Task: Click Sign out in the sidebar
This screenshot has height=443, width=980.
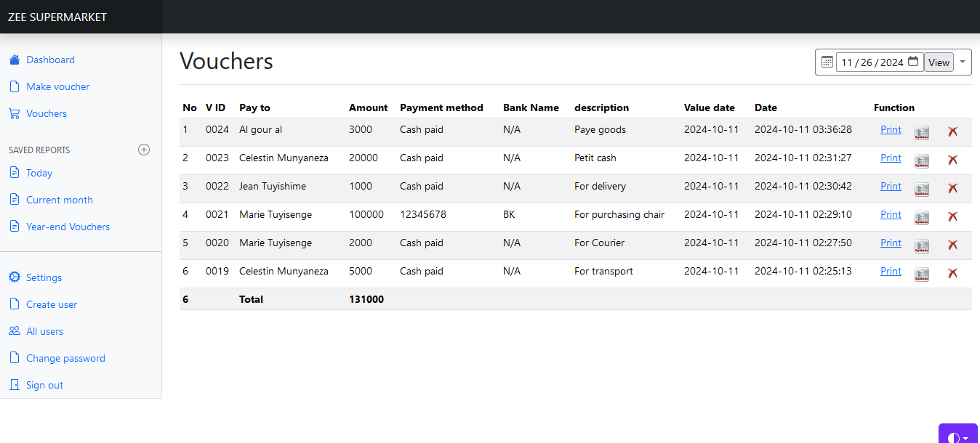Action: [44, 385]
